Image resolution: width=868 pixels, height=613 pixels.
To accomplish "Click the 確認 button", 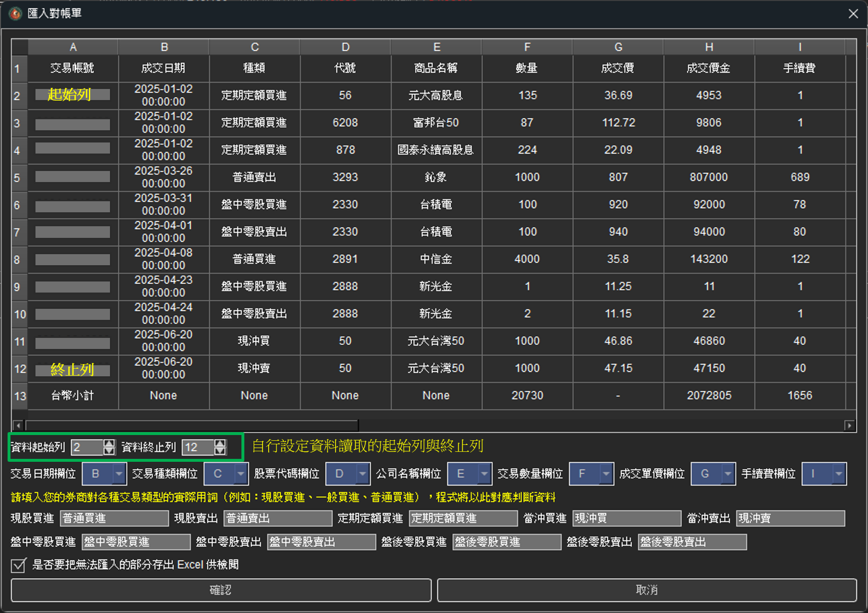I will point(221,590).
